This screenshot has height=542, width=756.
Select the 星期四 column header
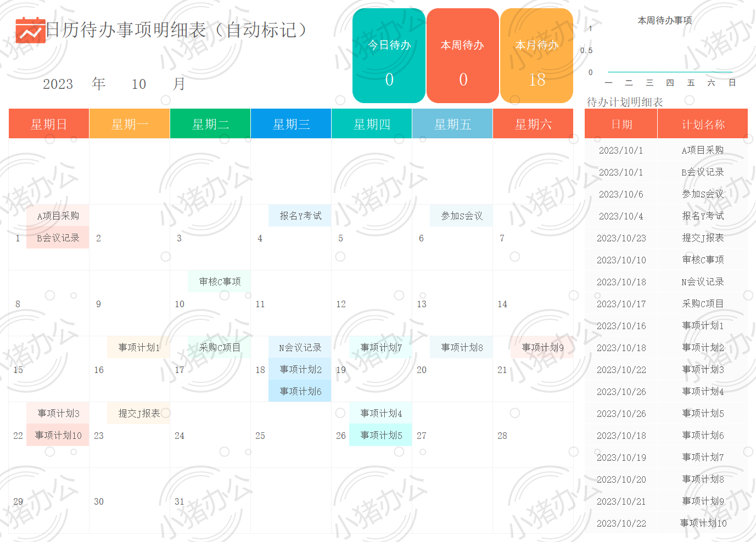[x=372, y=124]
